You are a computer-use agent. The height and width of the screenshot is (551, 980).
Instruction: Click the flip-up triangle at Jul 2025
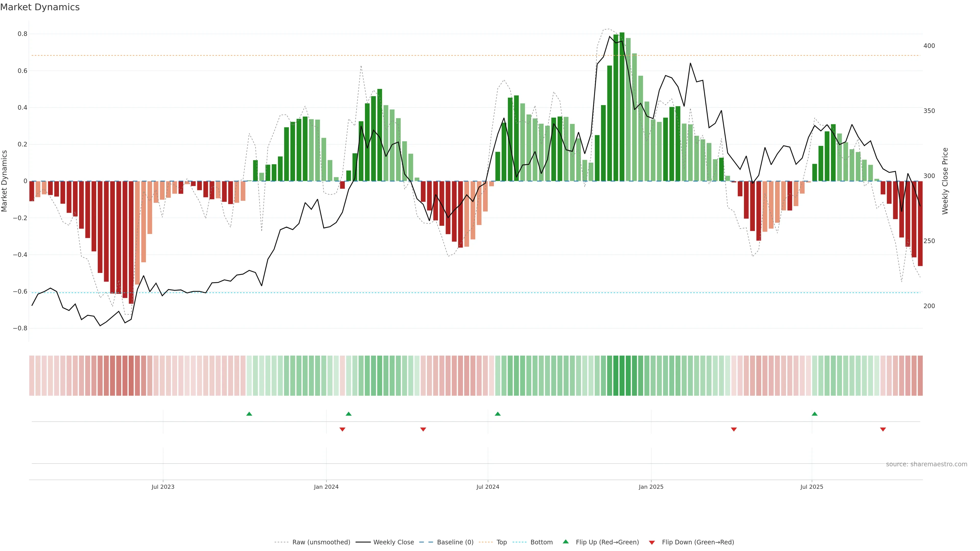pyautogui.click(x=815, y=414)
